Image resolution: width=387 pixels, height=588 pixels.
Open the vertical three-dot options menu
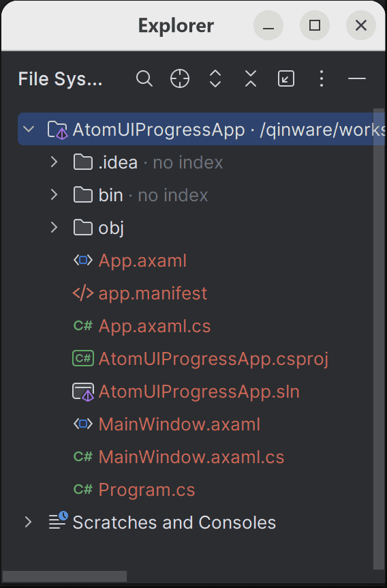[322, 78]
